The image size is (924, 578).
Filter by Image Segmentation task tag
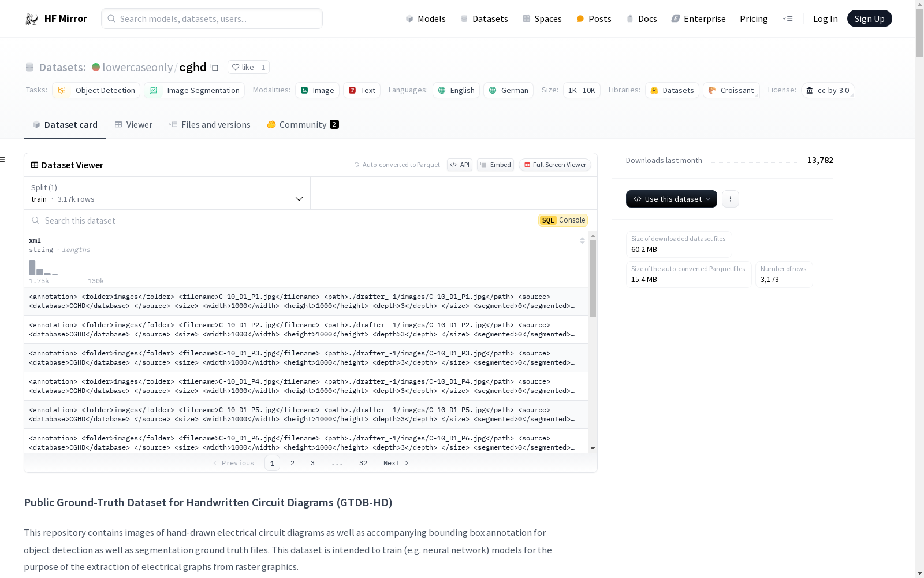pyautogui.click(x=195, y=90)
